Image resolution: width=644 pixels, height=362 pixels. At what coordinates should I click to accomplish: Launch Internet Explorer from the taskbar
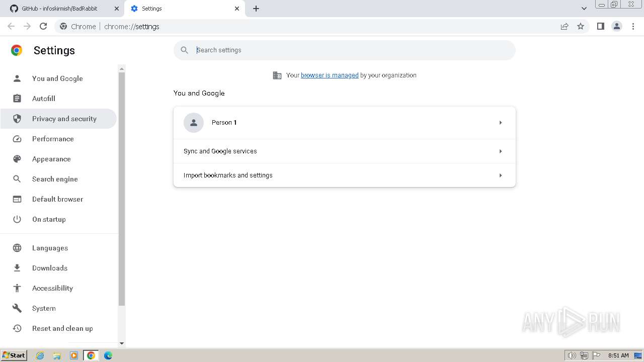40,355
